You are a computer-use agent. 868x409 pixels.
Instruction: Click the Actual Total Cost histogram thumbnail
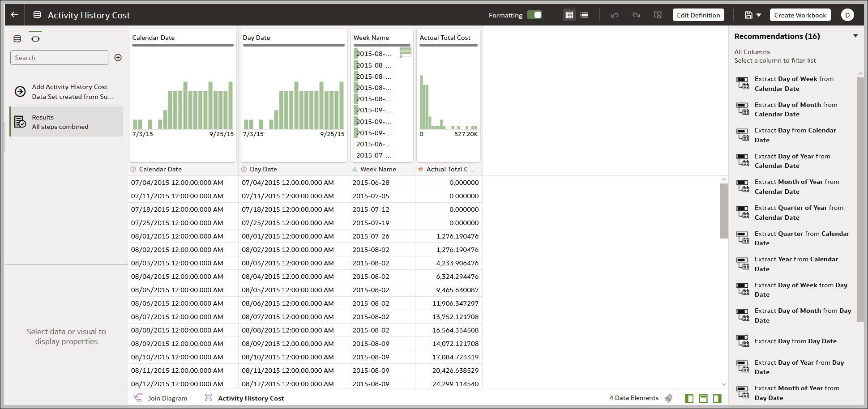[449, 102]
